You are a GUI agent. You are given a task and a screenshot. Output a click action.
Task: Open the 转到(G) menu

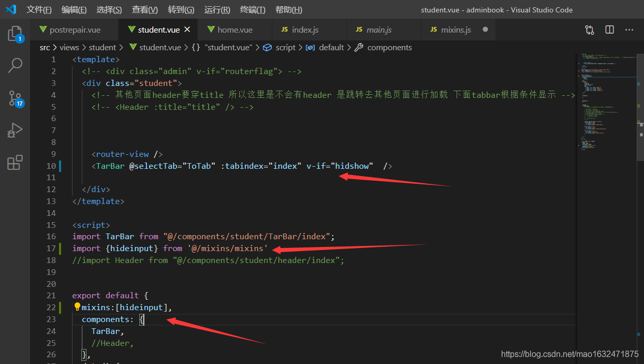point(181,10)
